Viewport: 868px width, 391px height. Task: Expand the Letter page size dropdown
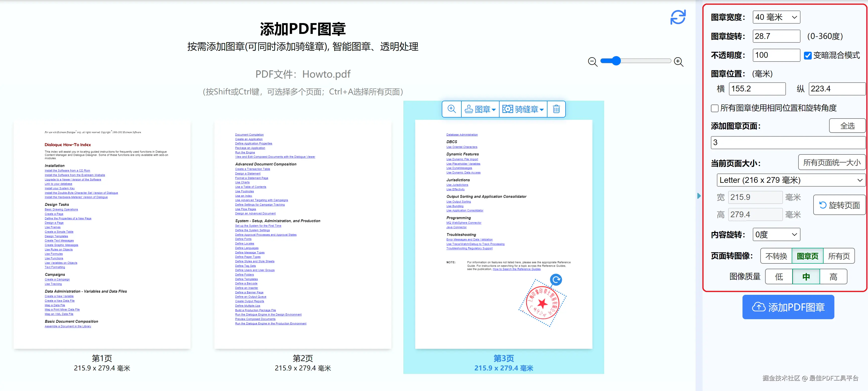click(x=790, y=180)
